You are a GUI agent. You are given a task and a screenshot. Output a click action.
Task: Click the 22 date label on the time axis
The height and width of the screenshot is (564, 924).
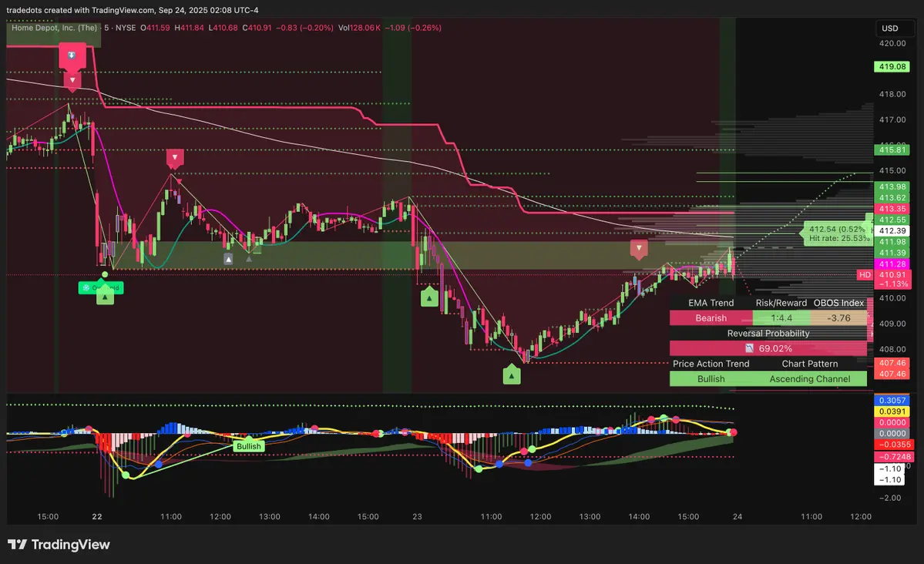pyautogui.click(x=96, y=516)
